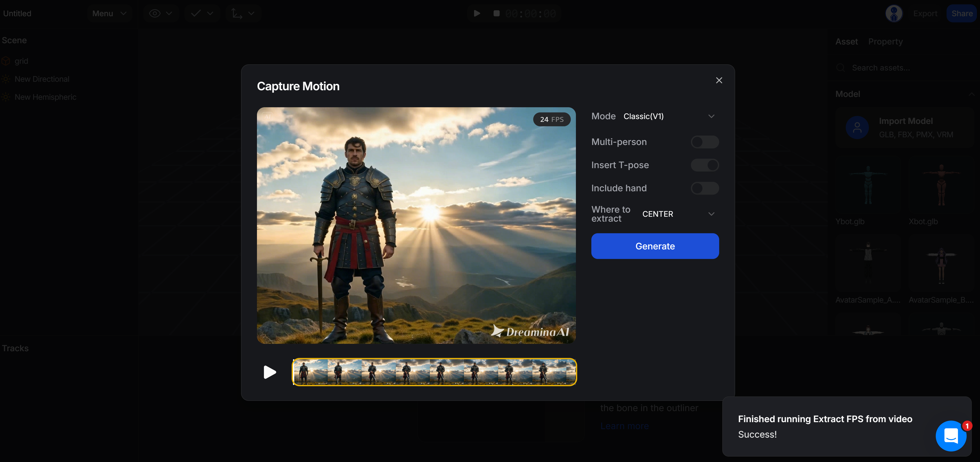Enable the Multi-person toggle
980x462 pixels.
point(705,142)
